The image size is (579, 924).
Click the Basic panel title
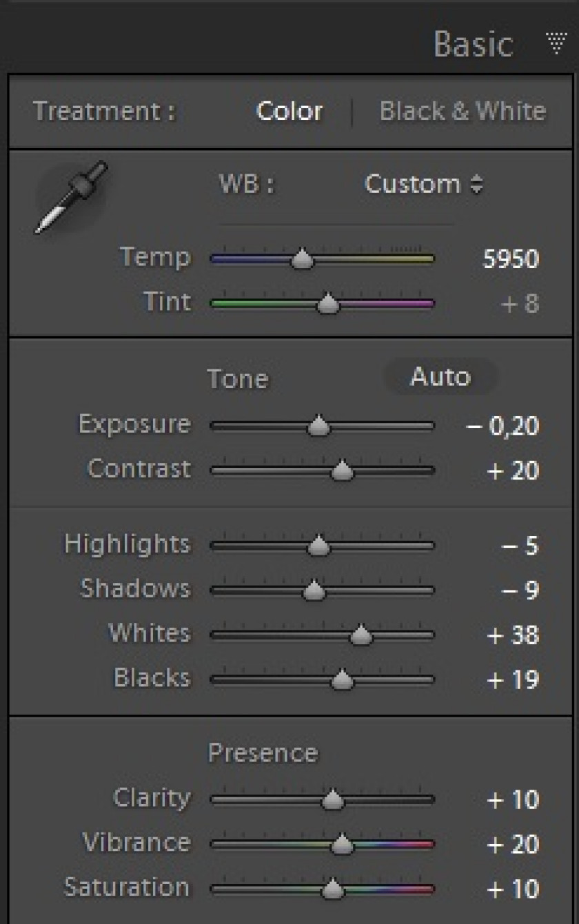coord(473,43)
